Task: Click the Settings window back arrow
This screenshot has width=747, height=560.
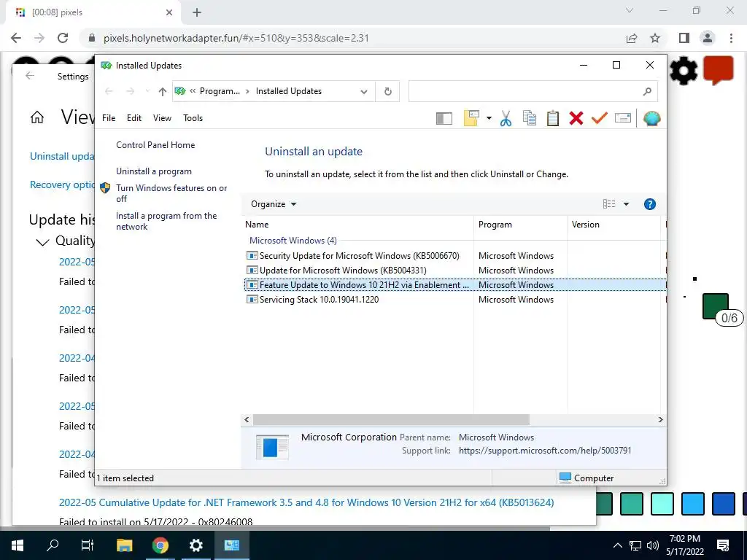Action: pos(29,76)
